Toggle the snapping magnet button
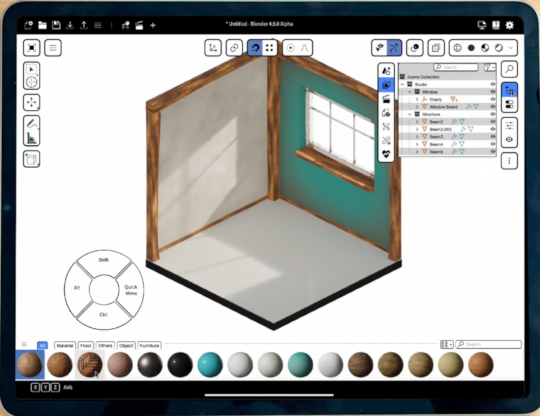 coord(255,48)
